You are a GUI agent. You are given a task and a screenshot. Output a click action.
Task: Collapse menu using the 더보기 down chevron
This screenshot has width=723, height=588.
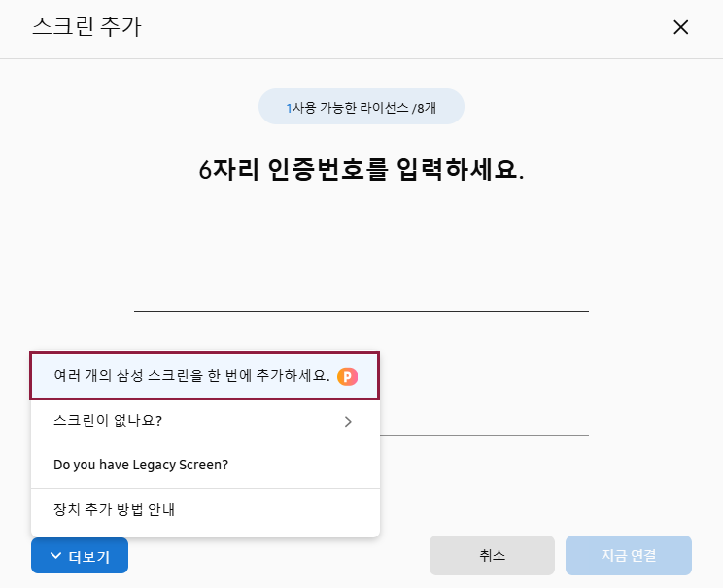55,555
